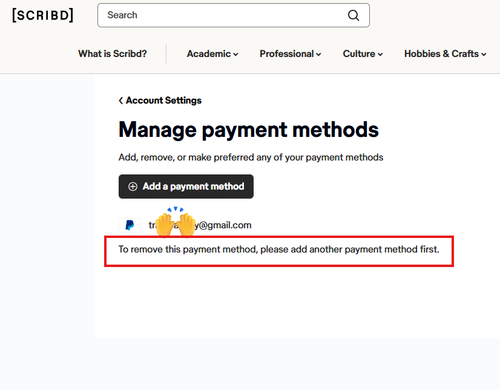Click the PayPal logo icon
The width and height of the screenshot is (500, 390).
click(130, 225)
